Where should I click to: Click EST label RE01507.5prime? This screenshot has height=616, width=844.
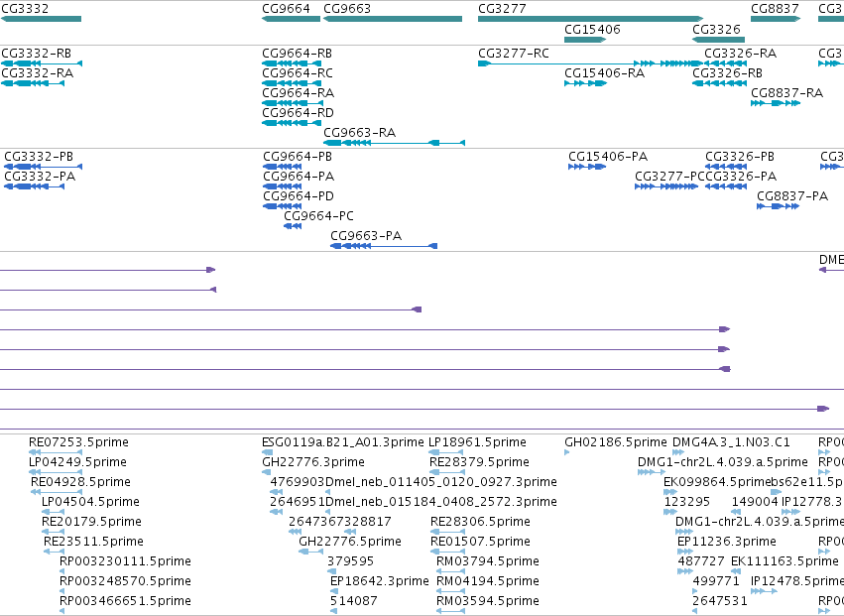tap(481, 542)
